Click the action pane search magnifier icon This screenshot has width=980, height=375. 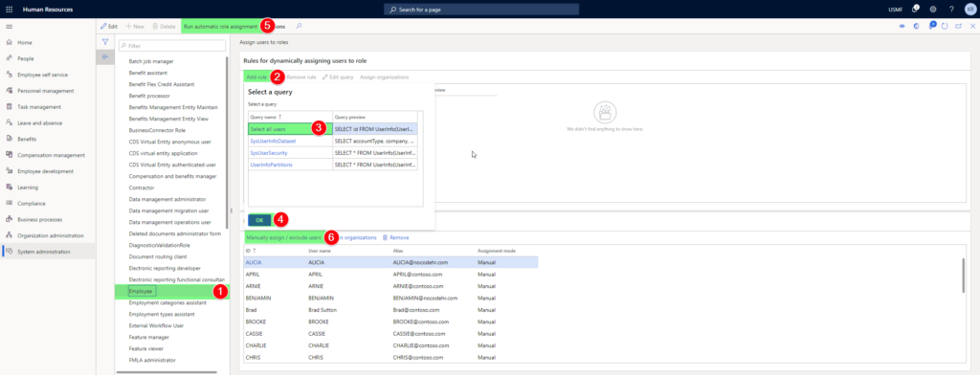click(299, 26)
